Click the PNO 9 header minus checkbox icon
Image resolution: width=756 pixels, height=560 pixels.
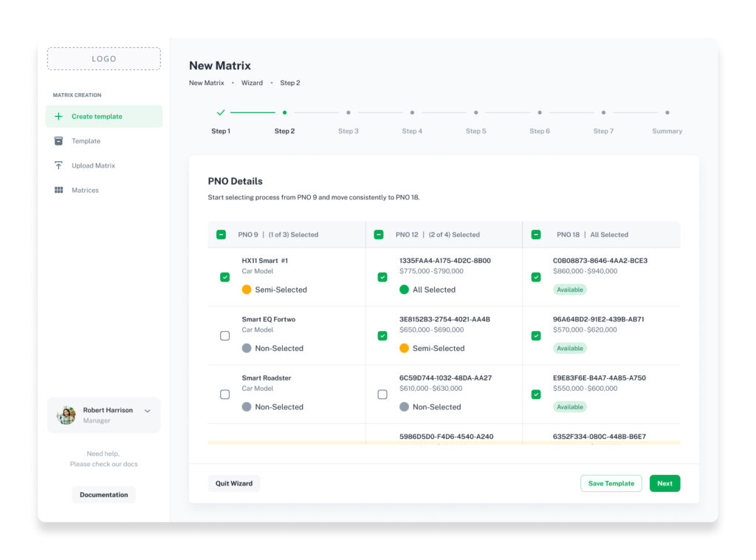coord(221,235)
